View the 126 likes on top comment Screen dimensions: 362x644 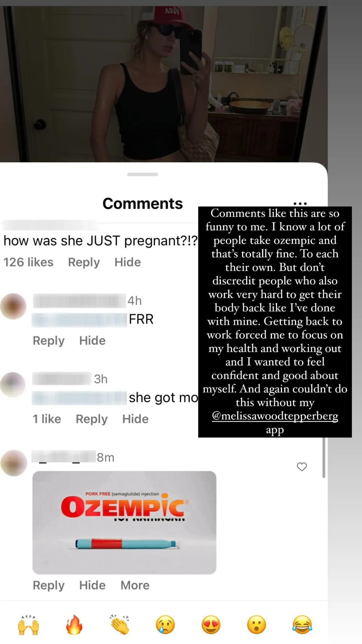coord(28,262)
